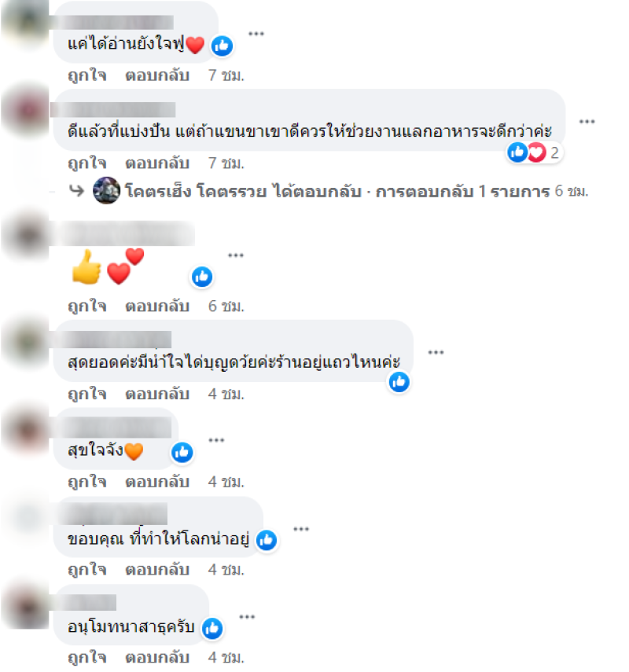The height and width of the screenshot is (672, 629).
Task: Toggle ถูกใจ under 'สุขใจจัง' comment
Action: [87, 482]
